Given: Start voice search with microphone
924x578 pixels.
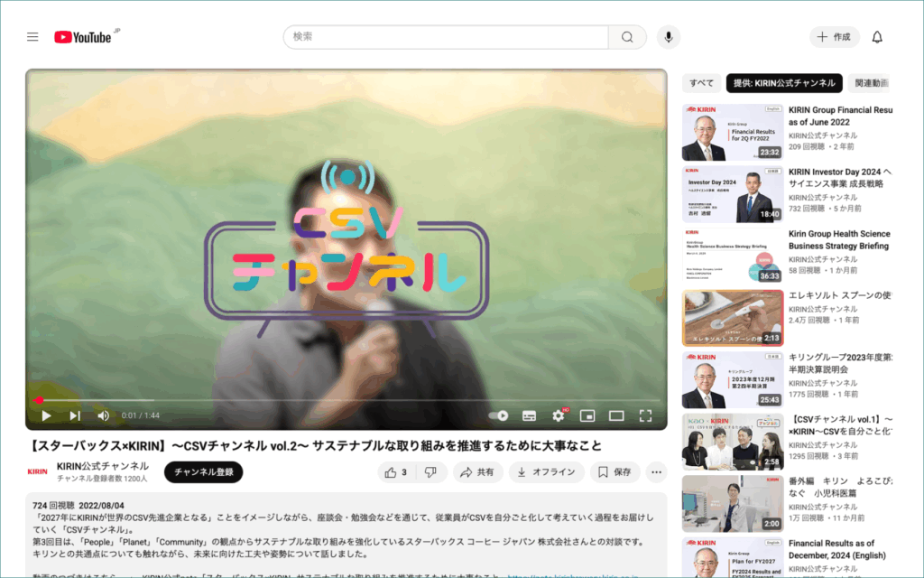Looking at the screenshot, I should [669, 37].
